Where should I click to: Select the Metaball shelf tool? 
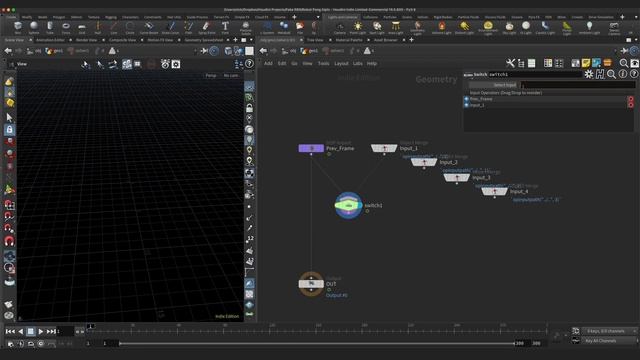(284, 27)
